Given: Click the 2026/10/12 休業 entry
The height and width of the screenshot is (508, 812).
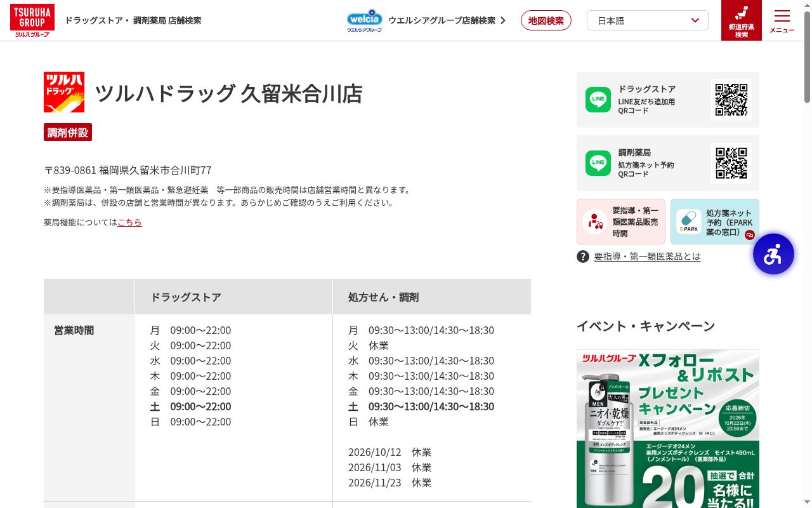Looking at the screenshot, I should coord(390,452).
